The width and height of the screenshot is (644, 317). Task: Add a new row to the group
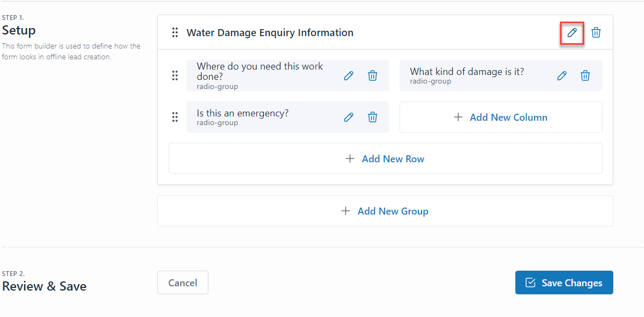point(385,158)
